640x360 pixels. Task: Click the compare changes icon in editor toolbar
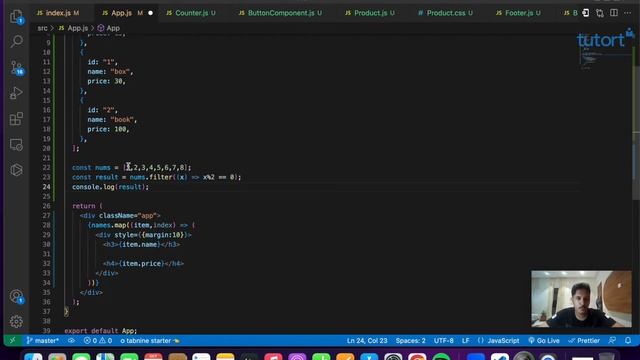click(x=600, y=13)
